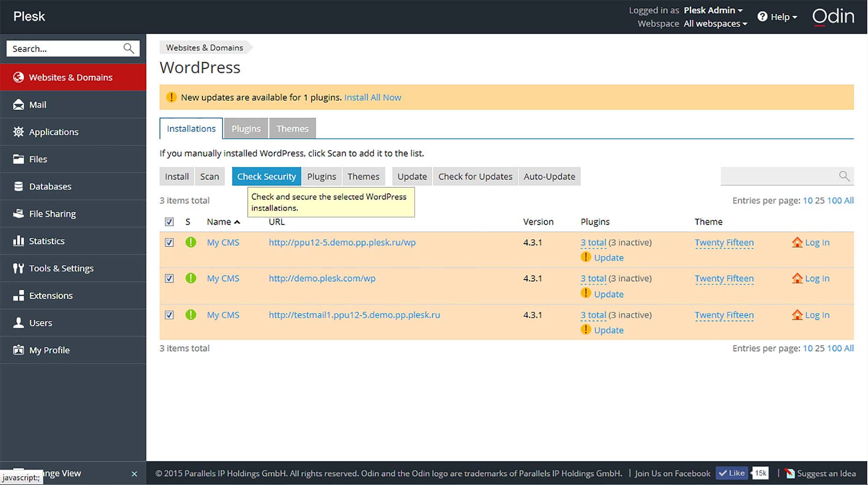Toggle the select-all checkbox in table header

pyautogui.click(x=169, y=222)
